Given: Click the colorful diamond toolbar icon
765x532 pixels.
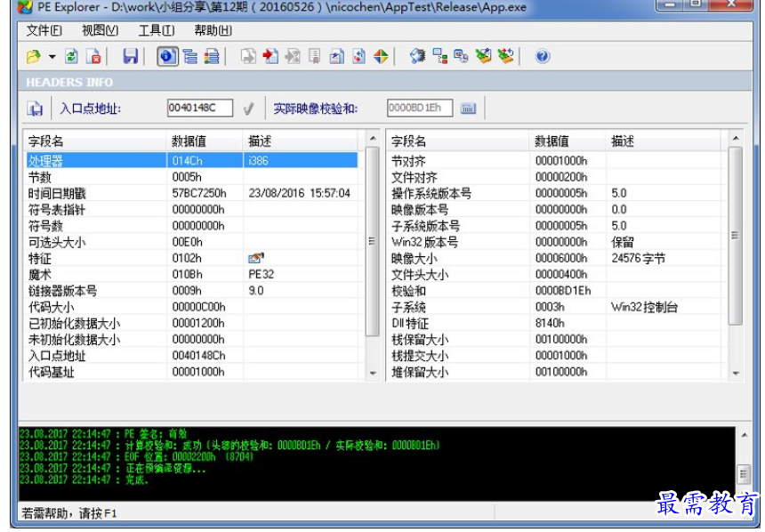Looking at the screenshot, I should pyautogui.click(x=381, y=57).
